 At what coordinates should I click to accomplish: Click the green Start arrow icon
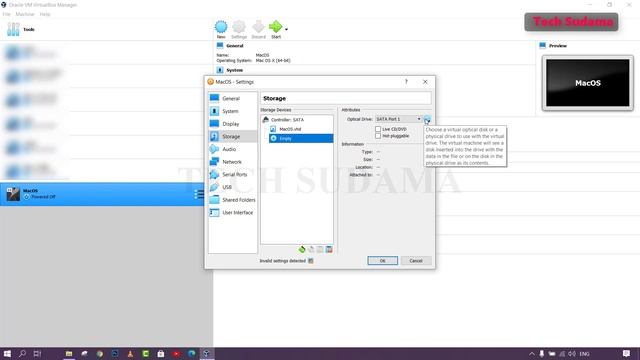(x=276, y=27)
